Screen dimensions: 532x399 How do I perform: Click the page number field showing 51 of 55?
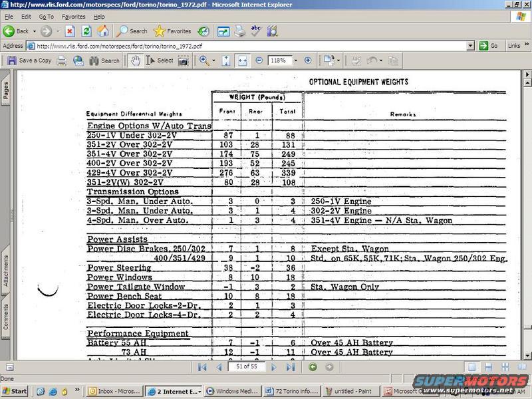click(x=246, y=367)
